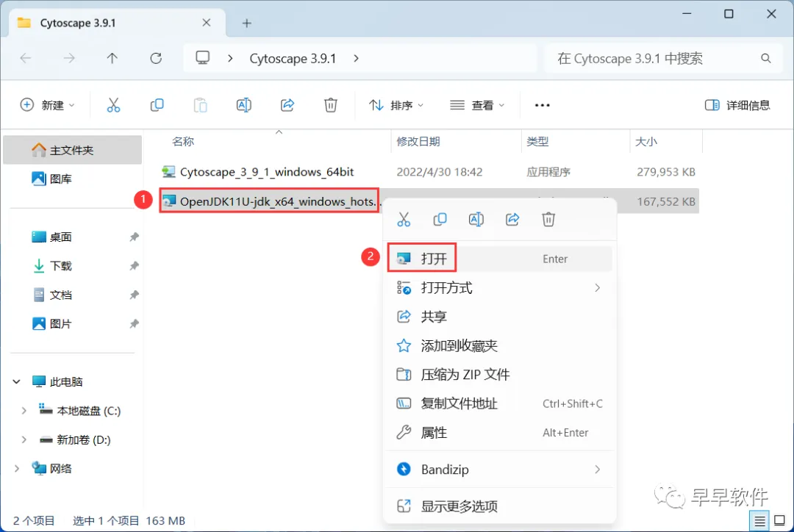Choose 共享 in the context menu
This screenshot has width=794, height=532.
(500, 317)
